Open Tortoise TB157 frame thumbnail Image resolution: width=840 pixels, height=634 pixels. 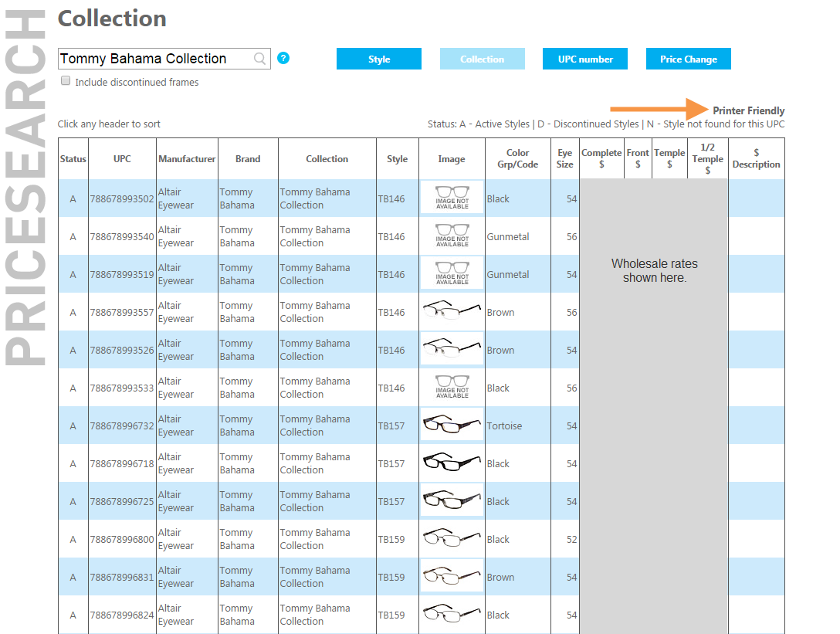coord(452,425)
